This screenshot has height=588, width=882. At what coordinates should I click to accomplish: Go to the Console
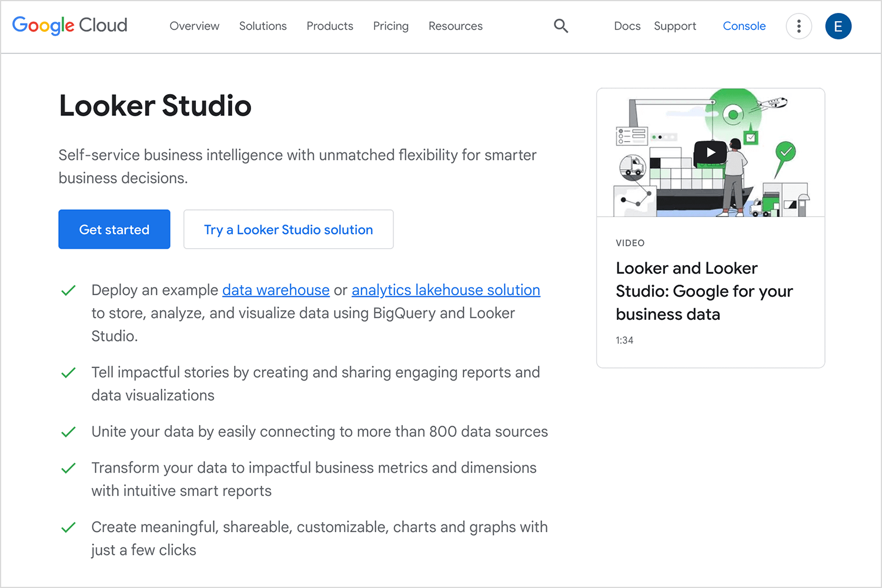744,26
